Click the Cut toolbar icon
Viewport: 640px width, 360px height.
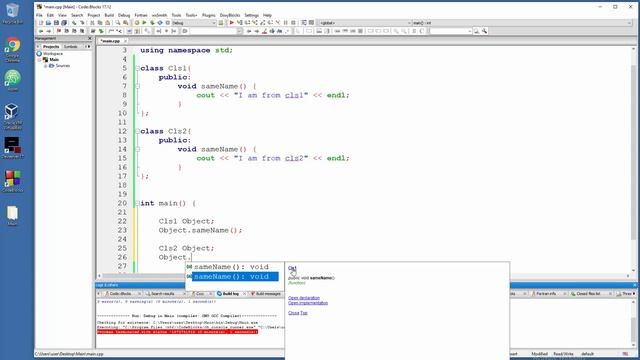(92, 23)
